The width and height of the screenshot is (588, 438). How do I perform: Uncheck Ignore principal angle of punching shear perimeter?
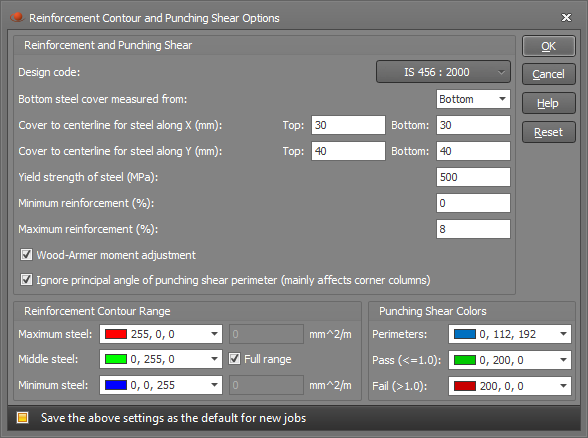tap(26, 280)
